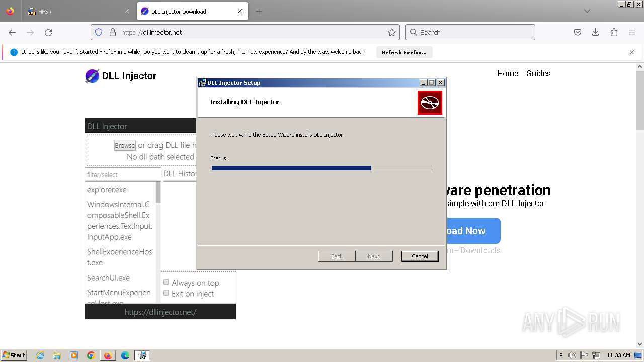Viewport: 644px width, 362px height.
Task: Open the list all tabs dropdown
Action: pyautogui.click(x=587, y=11)
